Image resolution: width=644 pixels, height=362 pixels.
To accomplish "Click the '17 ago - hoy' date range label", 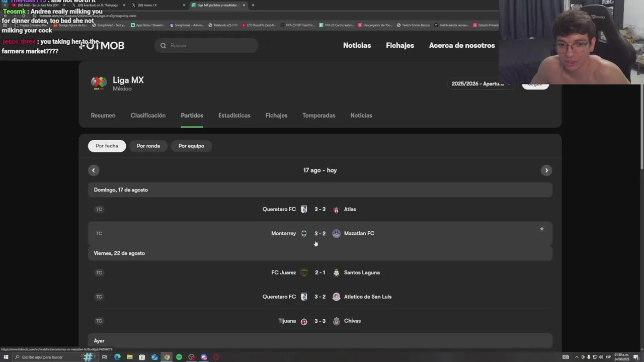I will 320,170.
